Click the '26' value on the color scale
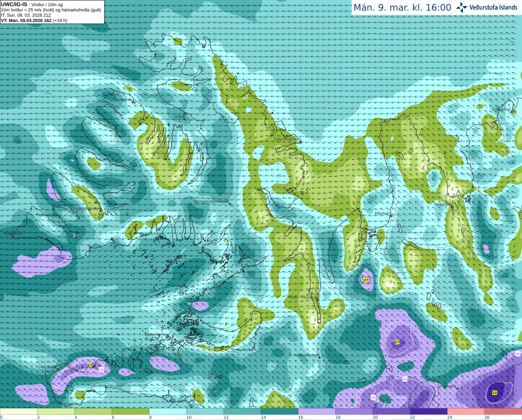This screenshot has height=420, width=522. tap(487, 417)
